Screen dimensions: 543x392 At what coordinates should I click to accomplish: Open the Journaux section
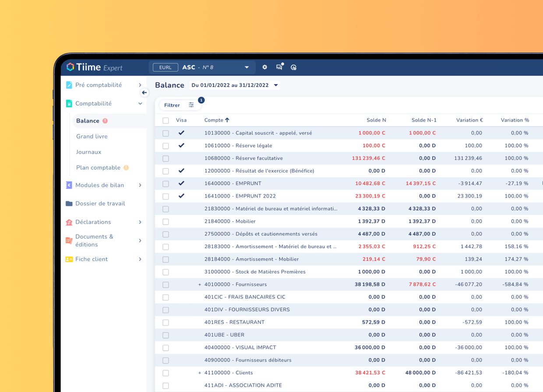(89, 152)
